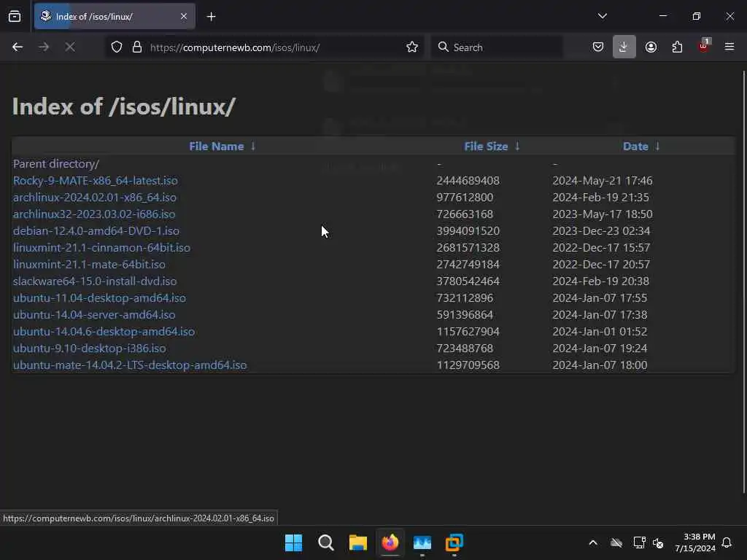Download ubuntu-9.10-desktop-i386.iso
The height and width of the screenshot is (560, 747).
(90, 348)
